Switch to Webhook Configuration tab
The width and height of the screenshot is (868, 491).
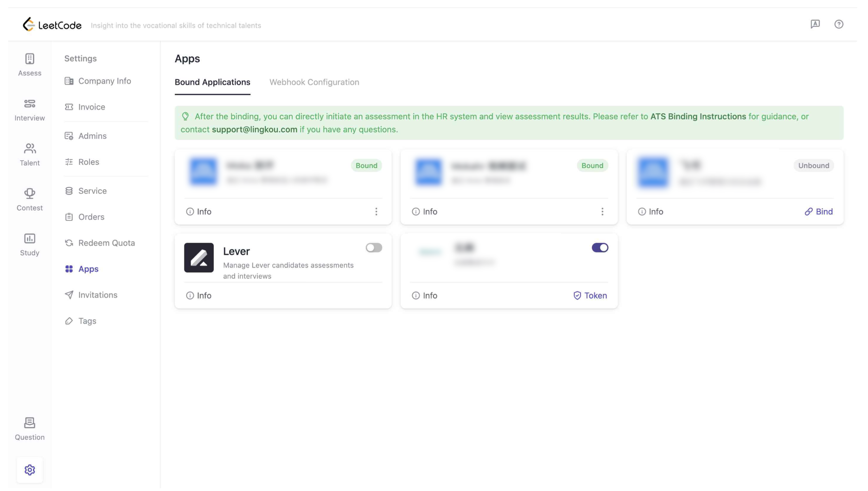pyautogui.click(x=314, y=82)
